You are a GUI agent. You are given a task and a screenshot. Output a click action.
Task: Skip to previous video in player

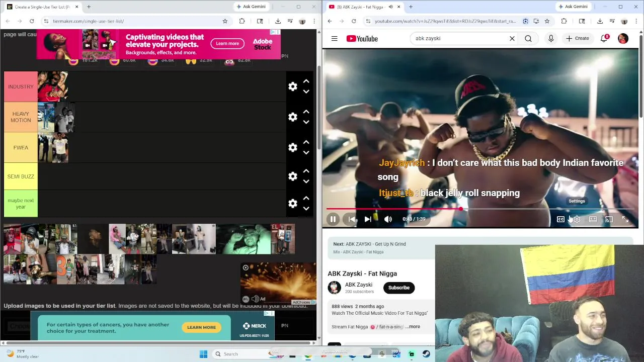tap(352, 219)
